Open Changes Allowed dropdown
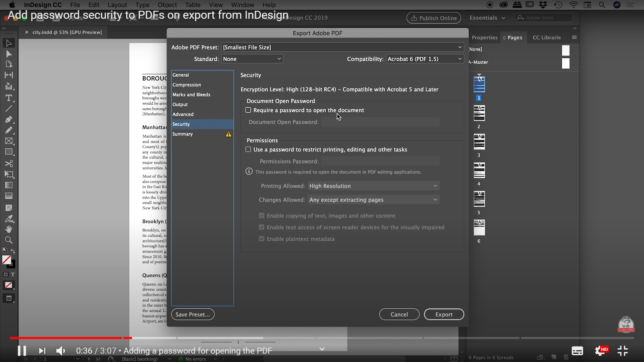Screen dimensions: 644x362 click(x=373, y=200)
